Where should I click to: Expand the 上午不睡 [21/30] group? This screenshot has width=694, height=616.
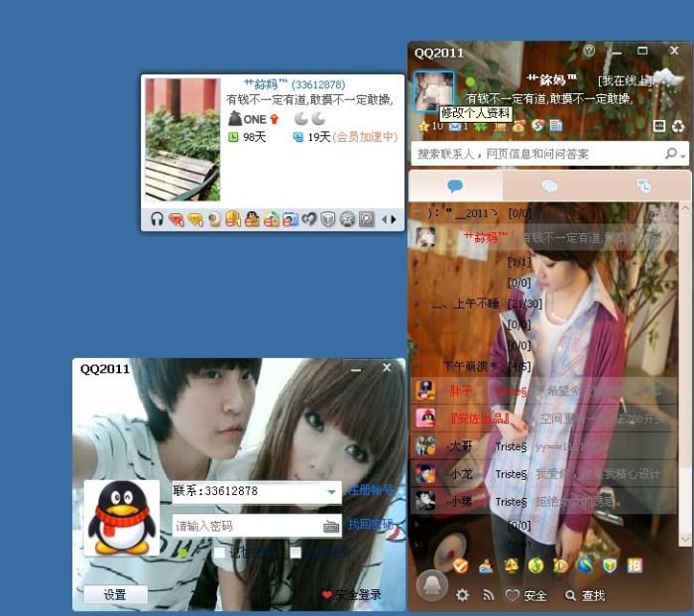(477, 304)
